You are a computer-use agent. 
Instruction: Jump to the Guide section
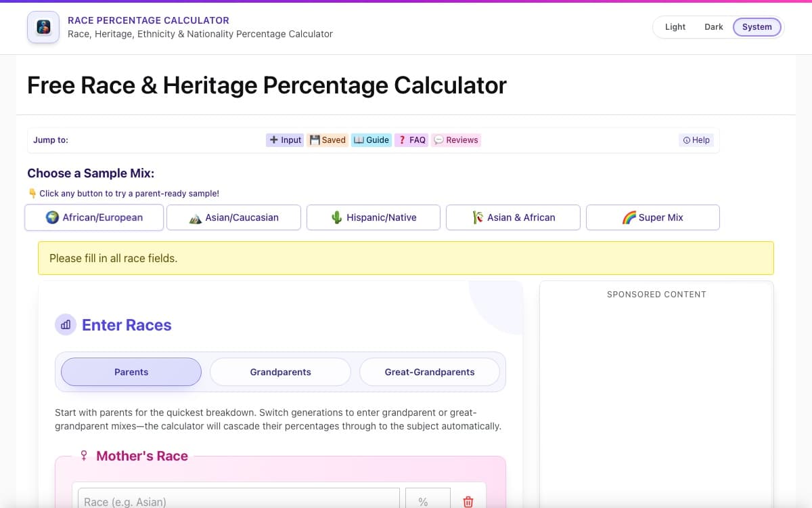[x=371, y=140]
